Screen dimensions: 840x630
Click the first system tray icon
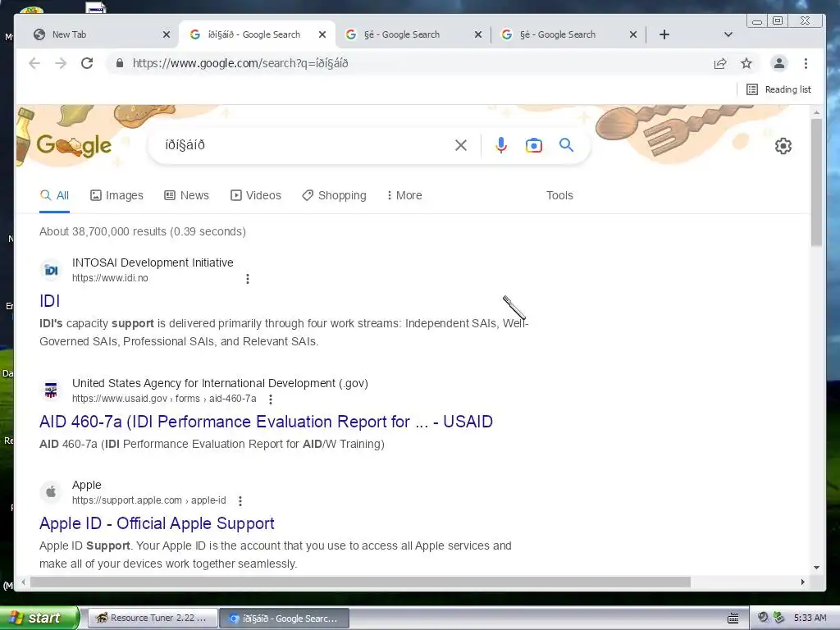pyautogui.click(x=763, y=618)
